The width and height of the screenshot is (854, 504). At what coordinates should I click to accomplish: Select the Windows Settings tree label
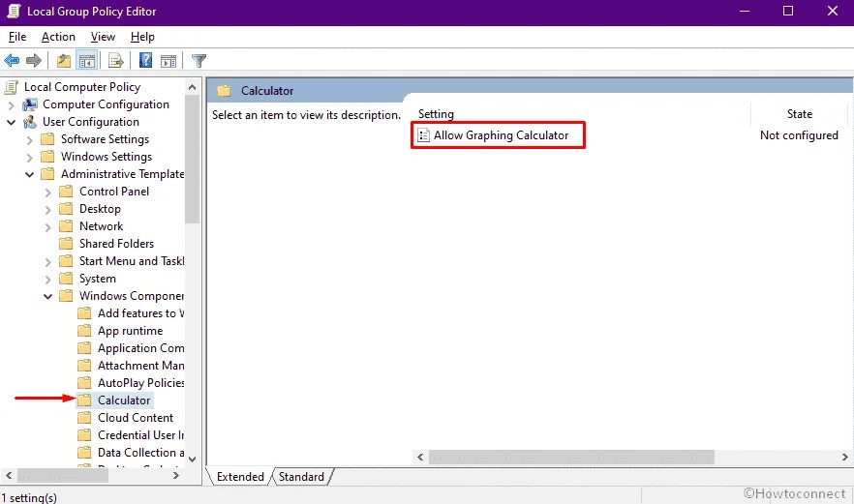click(107, 157)
